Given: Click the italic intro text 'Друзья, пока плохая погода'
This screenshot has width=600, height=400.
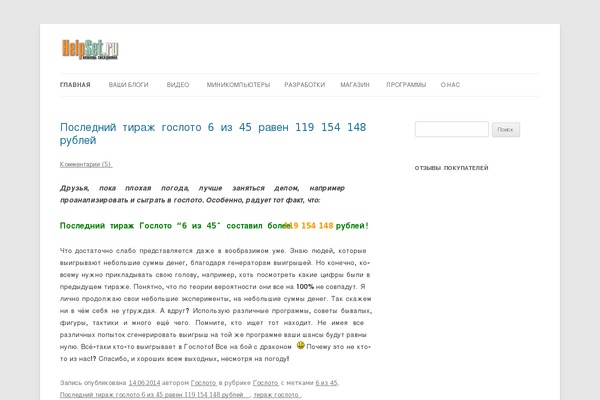Looking at the screenshot, I should coord(124,188).
